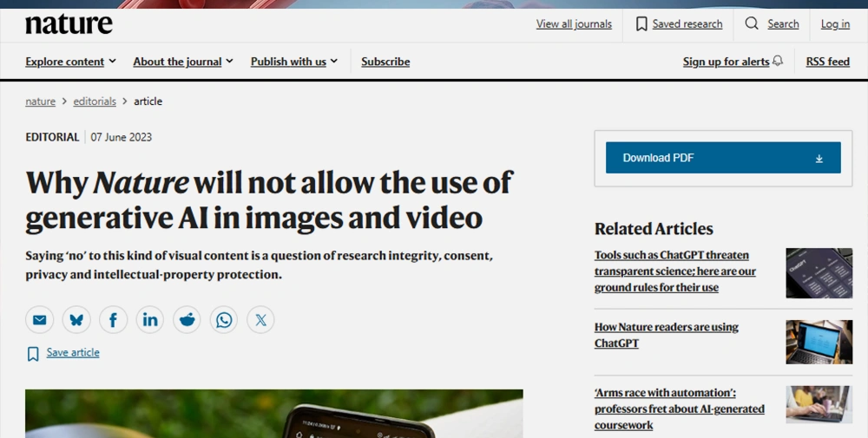Click the Save article bookmark icon

click(33, 354)
